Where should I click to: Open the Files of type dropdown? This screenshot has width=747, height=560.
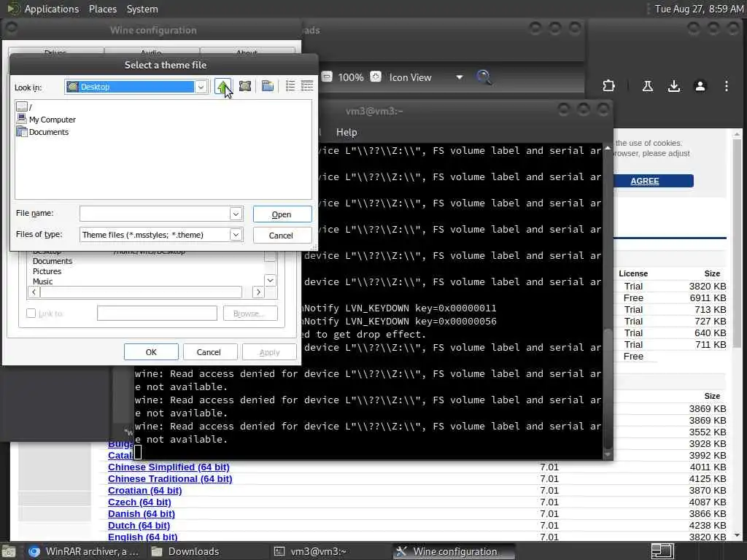pyautogui.click(x=236, y=234)
